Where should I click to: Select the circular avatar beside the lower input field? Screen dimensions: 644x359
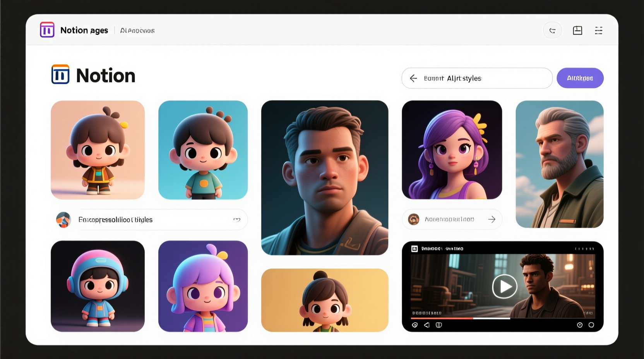click(414, 219)
